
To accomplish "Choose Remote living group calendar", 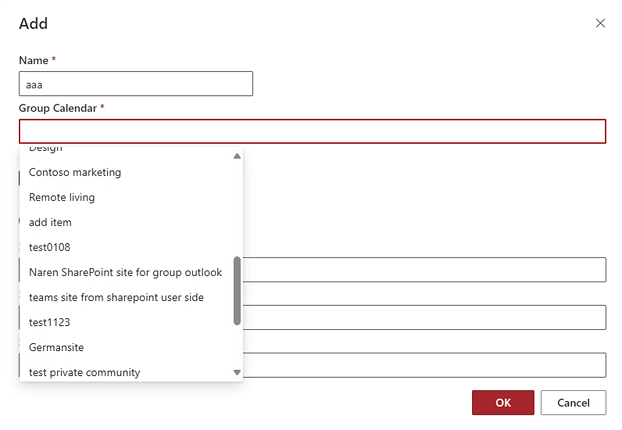I will coord(131,197).
